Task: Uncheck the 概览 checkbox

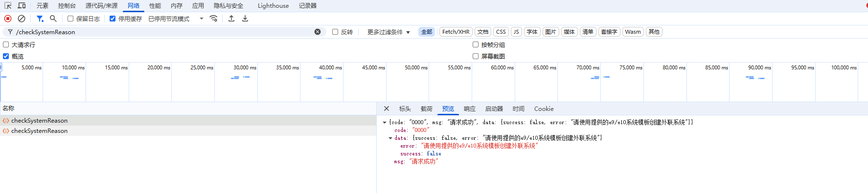Action: point(6,56)
